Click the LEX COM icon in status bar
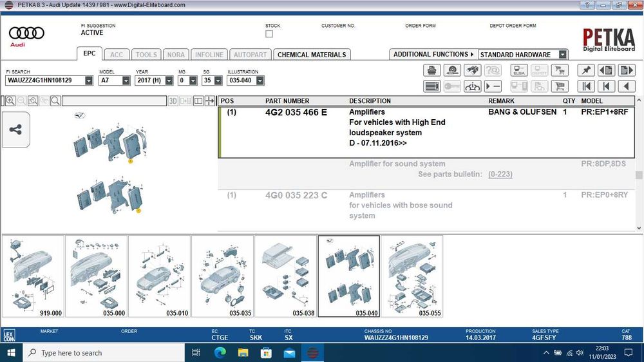This screenshot has height=362, width=644. 8,336
